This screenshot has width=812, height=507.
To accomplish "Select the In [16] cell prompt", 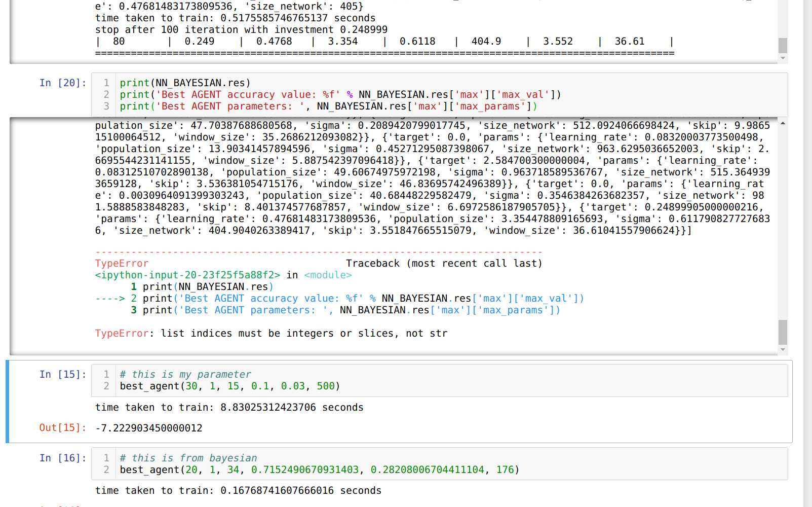I will pos(63,458).
